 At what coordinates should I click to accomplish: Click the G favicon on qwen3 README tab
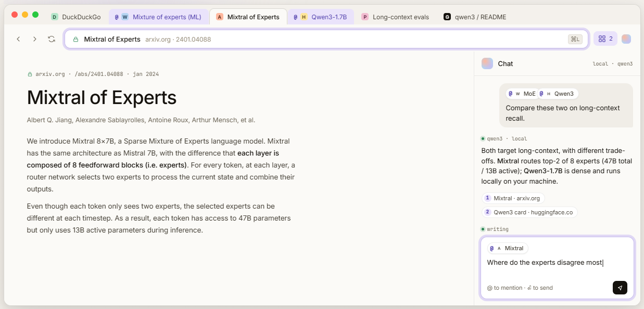(x=447, y=17)
